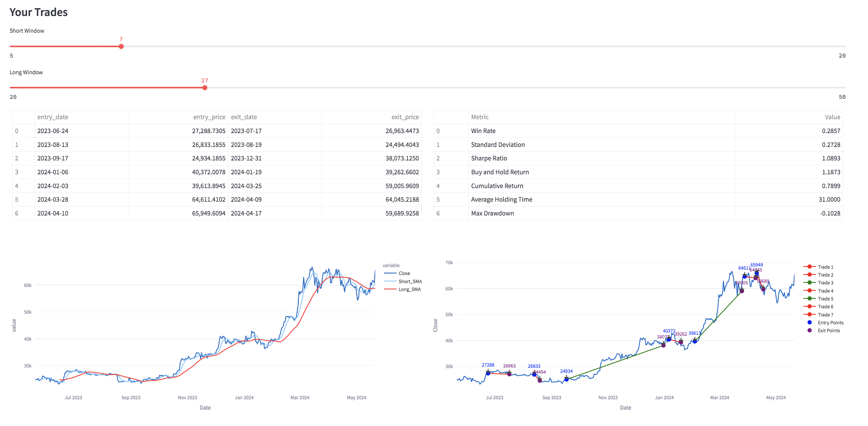Click exit date 2024-03-25

275,186
